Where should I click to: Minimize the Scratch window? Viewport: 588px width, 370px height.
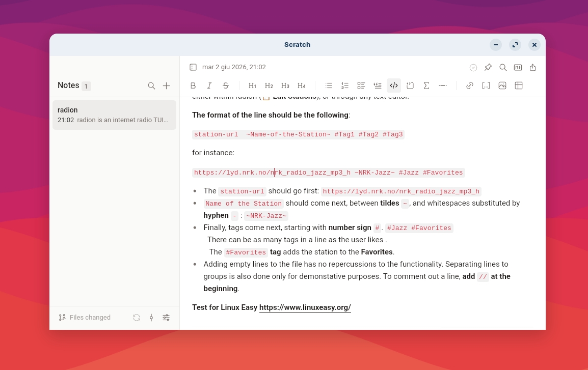pos(496,45)
